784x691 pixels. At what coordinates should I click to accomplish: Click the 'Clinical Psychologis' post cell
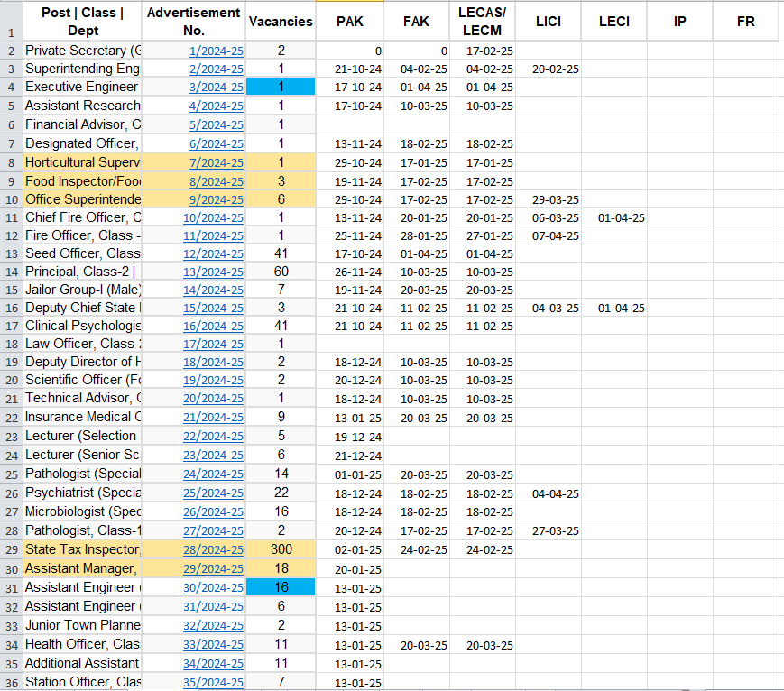[x=82, y=326]
